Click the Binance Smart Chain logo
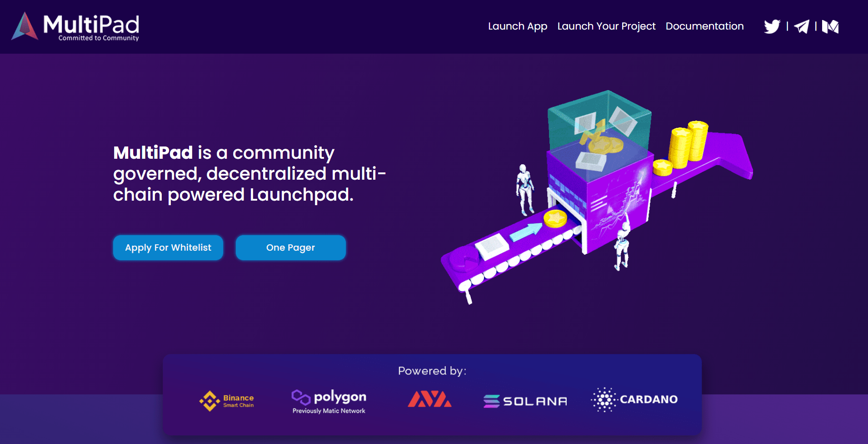 point(226,401)
